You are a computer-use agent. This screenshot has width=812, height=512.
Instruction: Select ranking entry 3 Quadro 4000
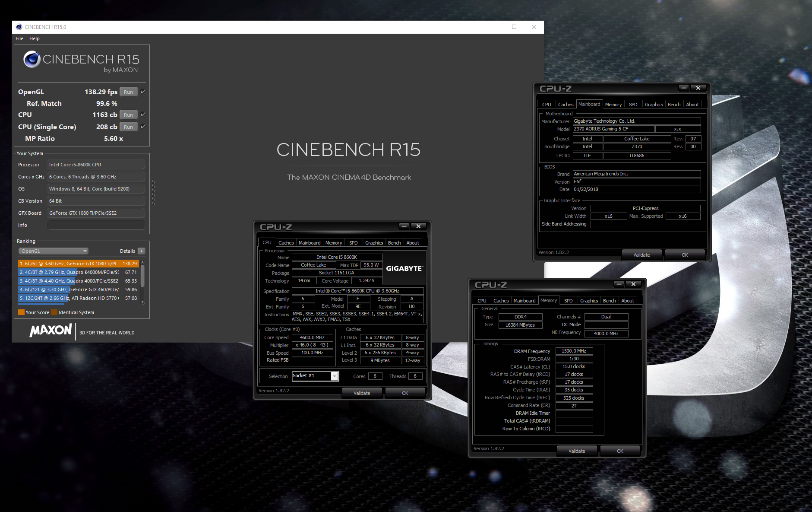(x=78, y=281)
